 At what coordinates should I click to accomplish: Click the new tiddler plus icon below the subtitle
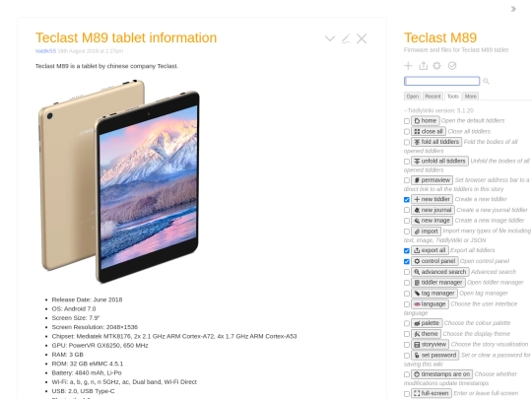point(408,65)
